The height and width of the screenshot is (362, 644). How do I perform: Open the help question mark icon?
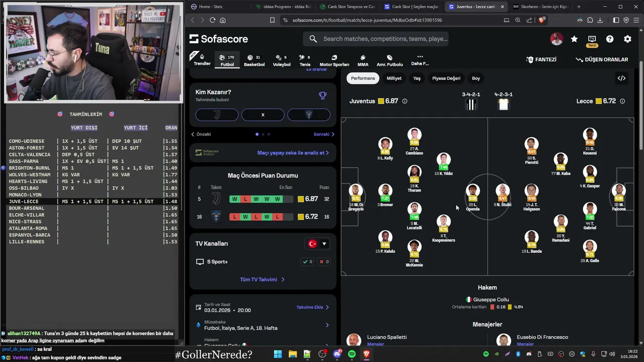pos(610,39)
